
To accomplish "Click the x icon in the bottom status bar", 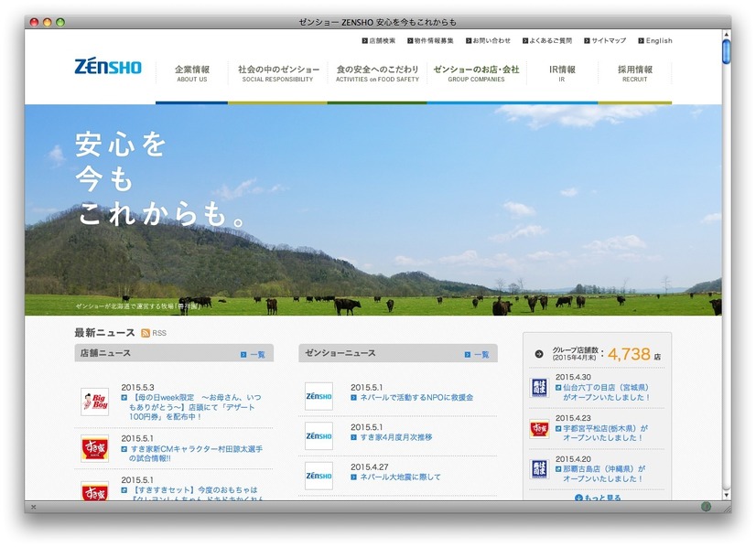I will click(x=33, y=507).
